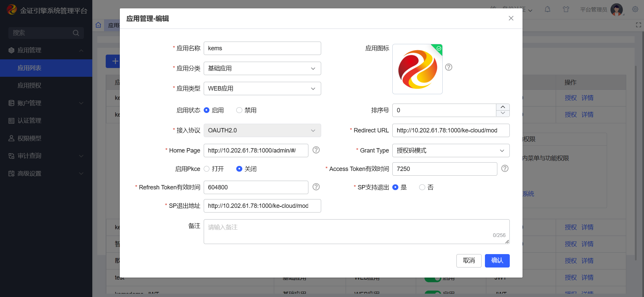Click the 认证管理 icon in sidebar
Screen dimensions: 644x297
tap(11, 121)
